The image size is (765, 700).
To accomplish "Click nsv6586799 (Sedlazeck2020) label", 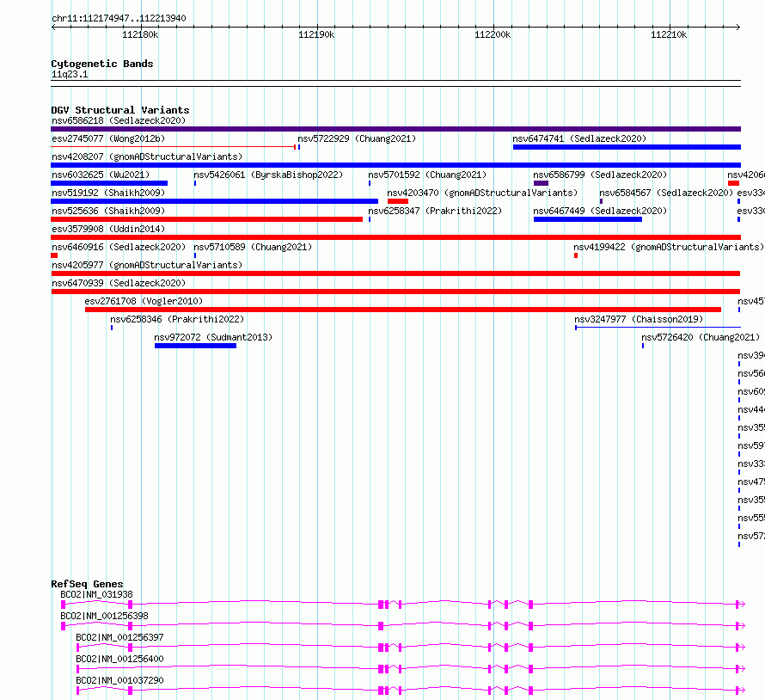I will [600, 175].
